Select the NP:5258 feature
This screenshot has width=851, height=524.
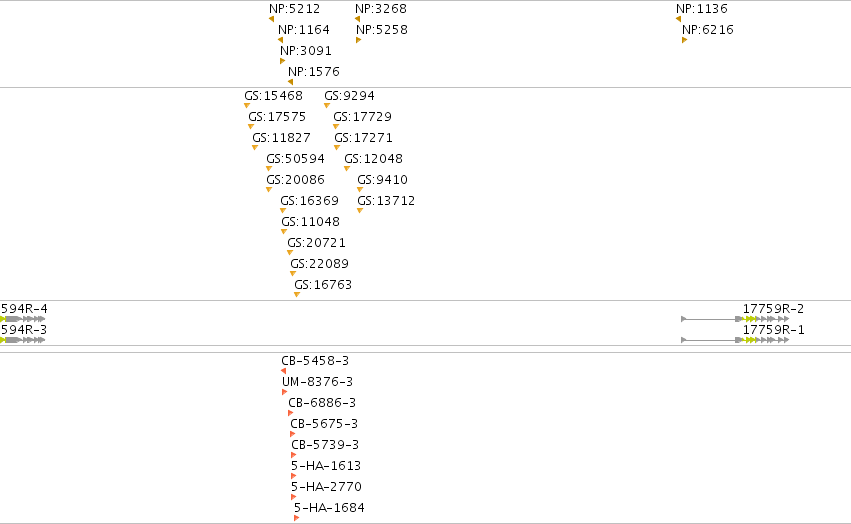pos(382,29)
